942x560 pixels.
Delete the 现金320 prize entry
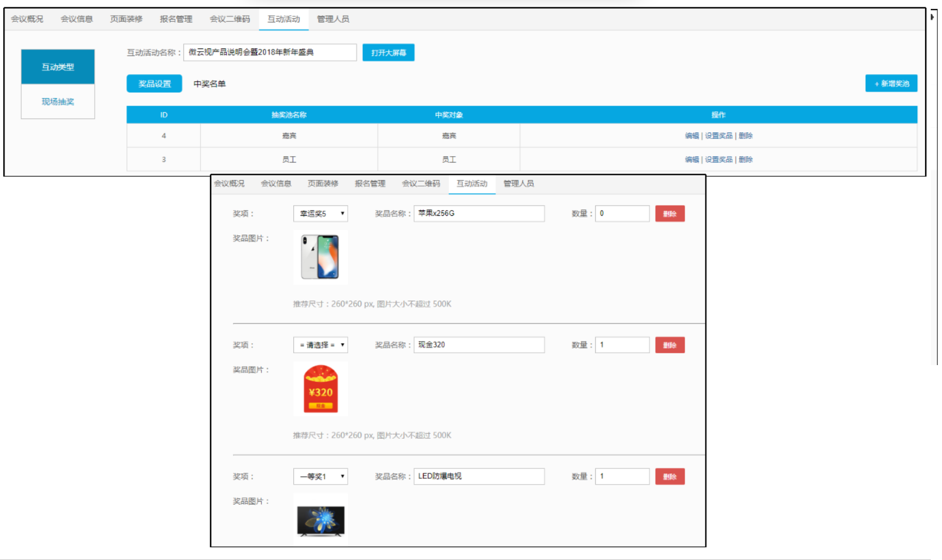(x=670, y=345)
